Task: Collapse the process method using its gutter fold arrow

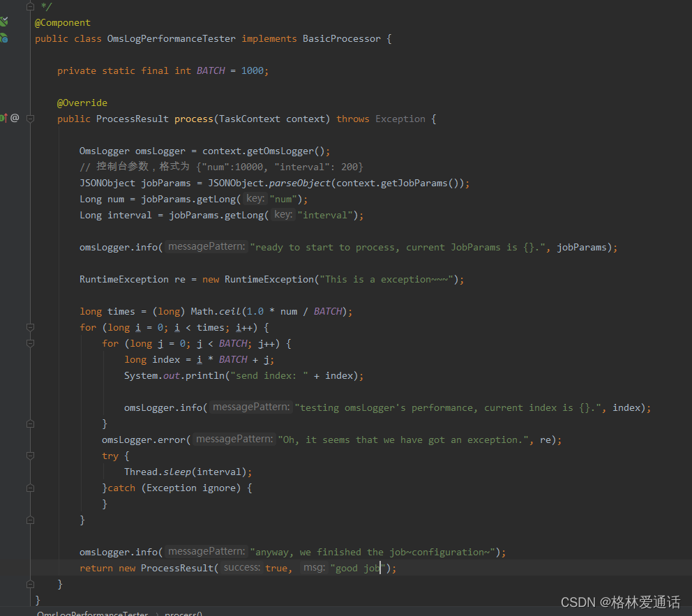Action: click(x=29, y=119)
